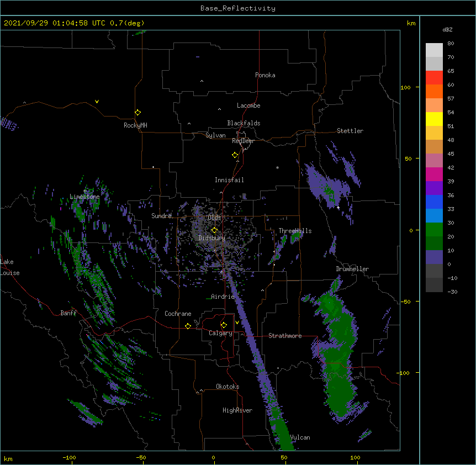Click the yellow diamond marker above Calgary label
The height and width of the screenshot is (465, 476).
point(224,325)
